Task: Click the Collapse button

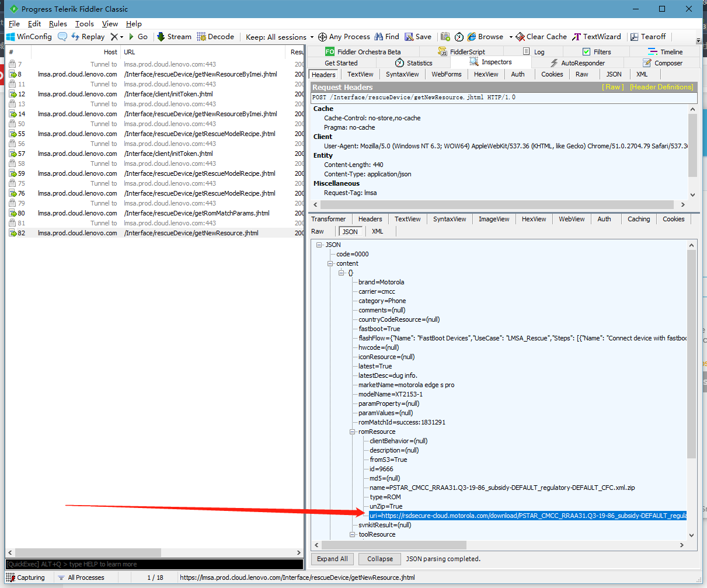Action: click(380, 559)
